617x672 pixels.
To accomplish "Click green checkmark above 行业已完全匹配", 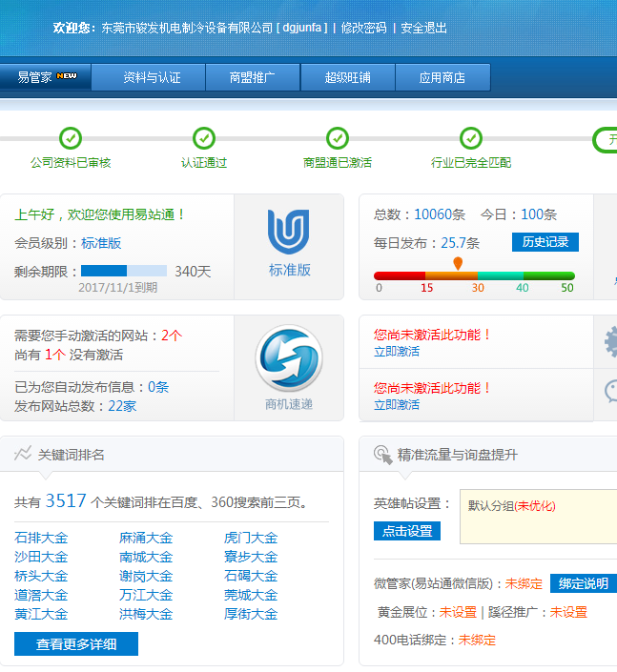I will tap(471, 138).
